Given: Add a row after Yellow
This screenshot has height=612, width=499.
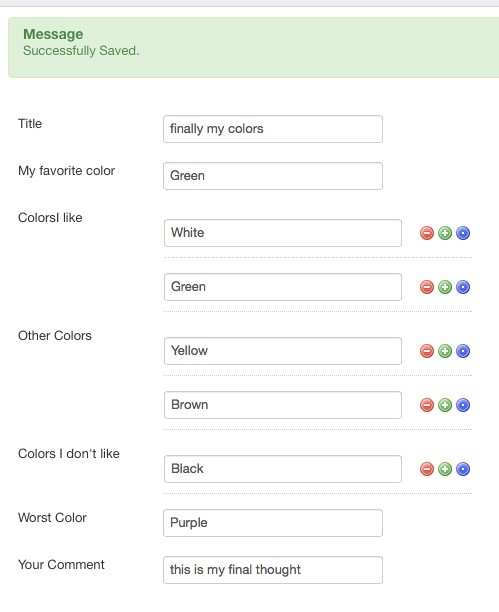Looking at the screenshot, I should click(445, 351).
